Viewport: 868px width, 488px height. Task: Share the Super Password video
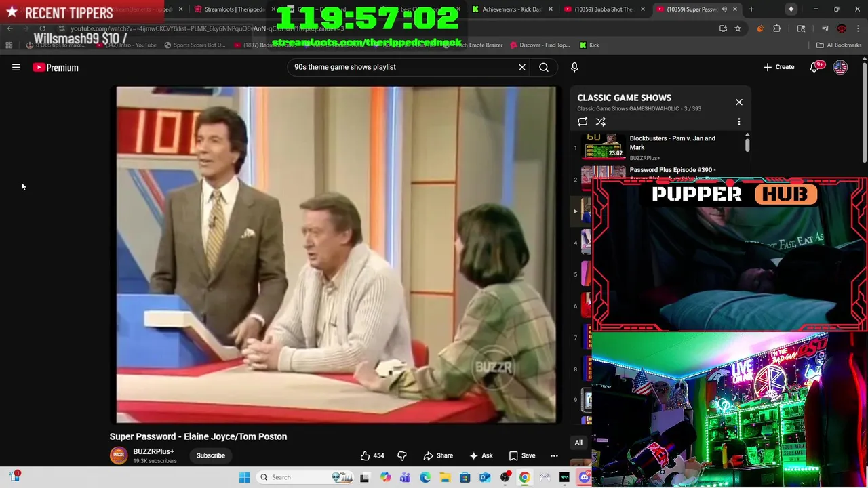tap(438, 455)
